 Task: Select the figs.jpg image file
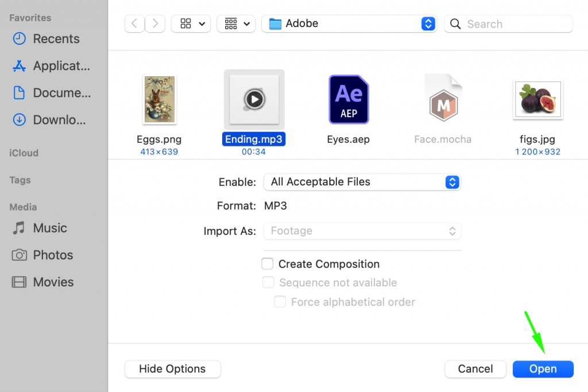(537, 99)
